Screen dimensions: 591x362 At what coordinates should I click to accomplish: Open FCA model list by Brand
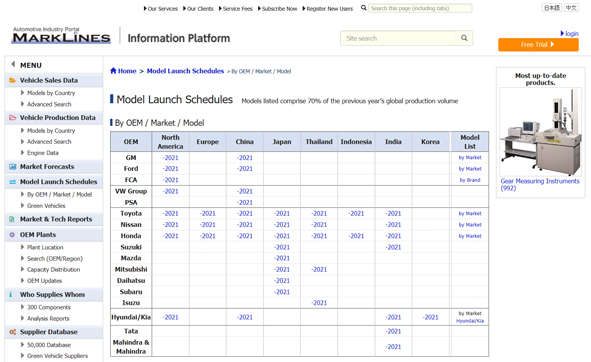point(470,180)
